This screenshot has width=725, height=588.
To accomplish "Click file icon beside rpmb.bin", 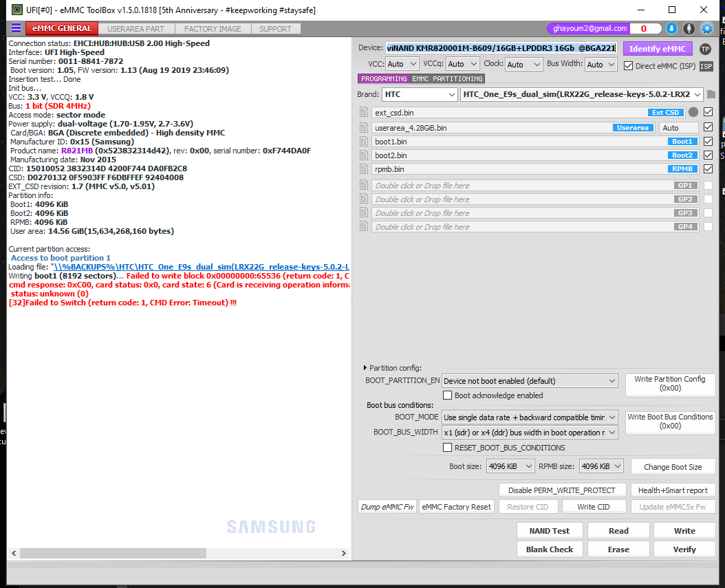I will pos(364,169).
